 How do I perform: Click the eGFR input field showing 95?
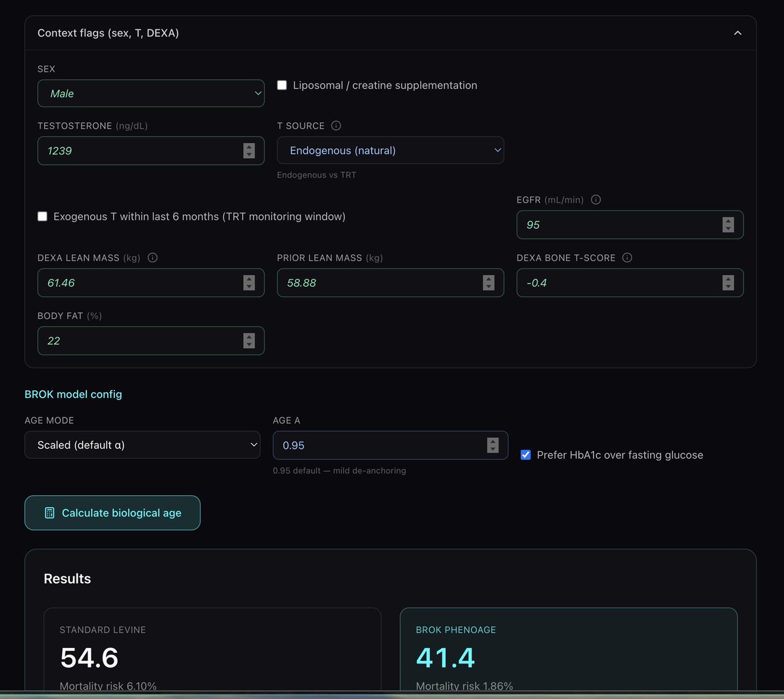pyautogui.click(x=630, y=225)
